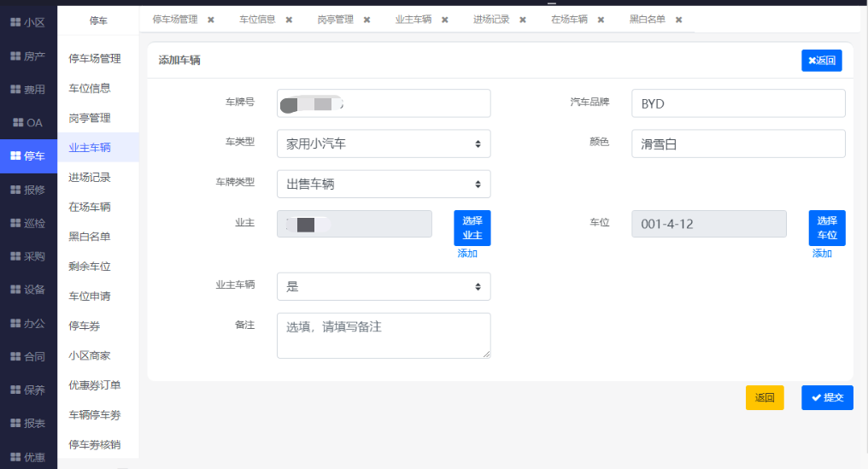Screen dimensions: 868x469
Task: Open the 房产 module in sidebar
Action: 28,56
